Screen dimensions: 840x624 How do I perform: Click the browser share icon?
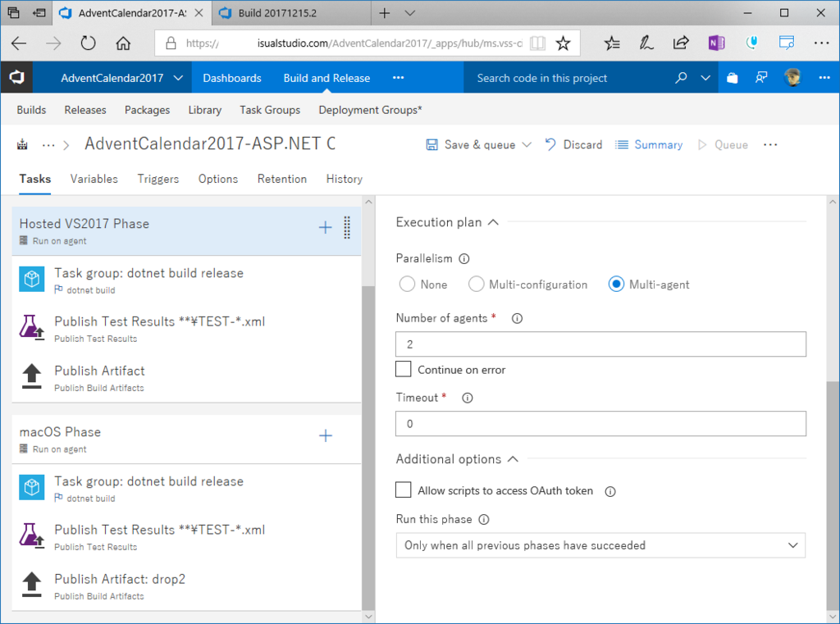(680, 43)
